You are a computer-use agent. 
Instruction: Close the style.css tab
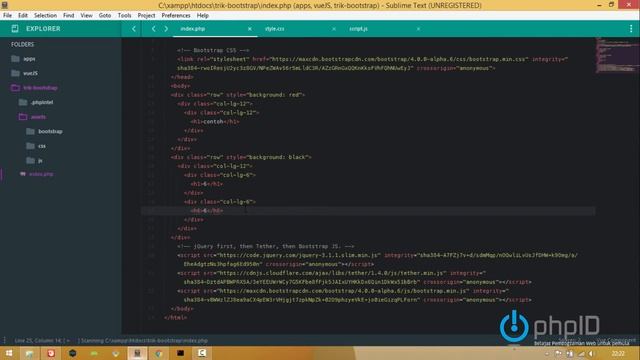point(333,29)
